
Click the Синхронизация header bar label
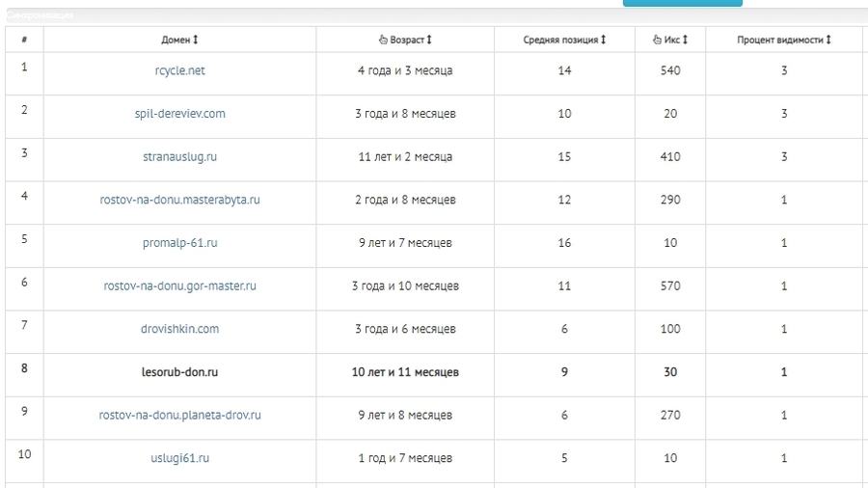pos(40,15)
